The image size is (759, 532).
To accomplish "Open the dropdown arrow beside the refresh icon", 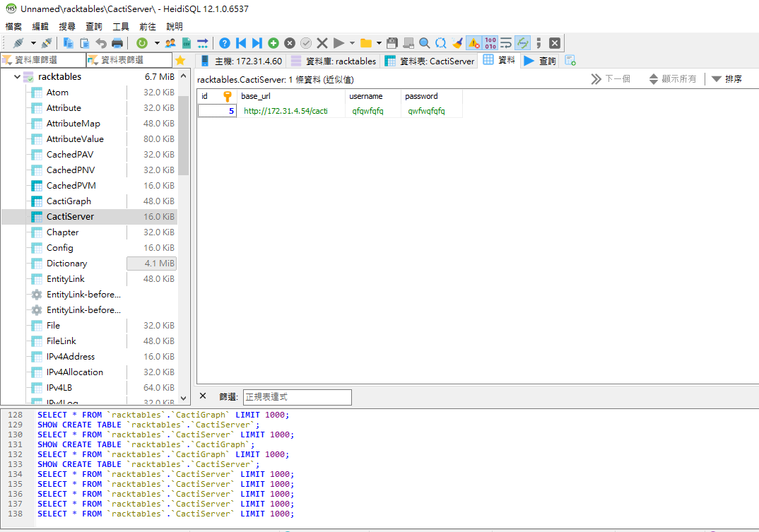I will pyautogui.click(x=156, y=43).
